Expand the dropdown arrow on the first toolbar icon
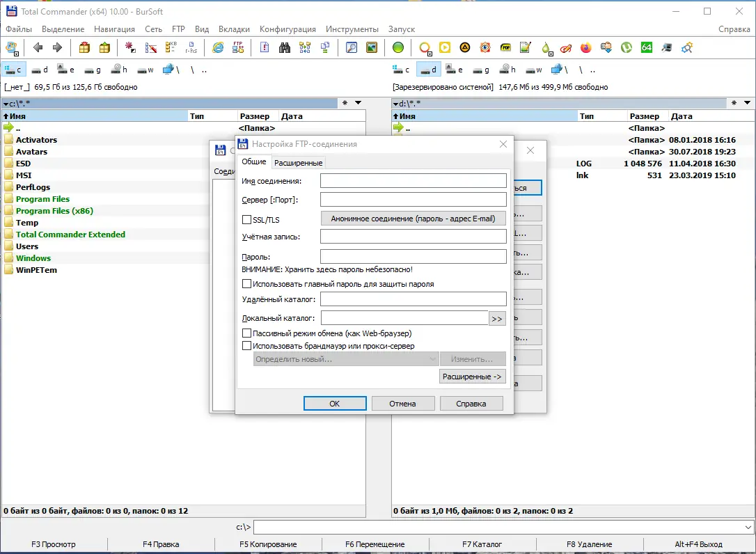The width and height of the screenshot is (756, 554). (17, 53)
